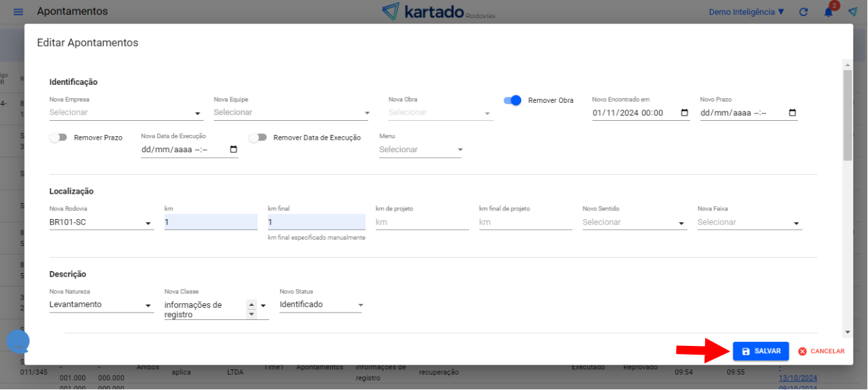
Task: Expand the Nova Empresa dropdown
Action: pyautogui.click(x=125, y=113)
